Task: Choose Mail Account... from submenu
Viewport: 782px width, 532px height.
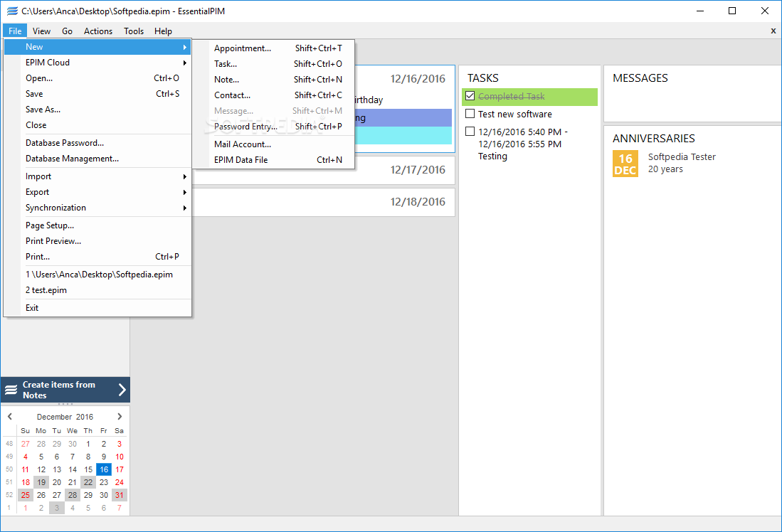Action: click(274, 144)
